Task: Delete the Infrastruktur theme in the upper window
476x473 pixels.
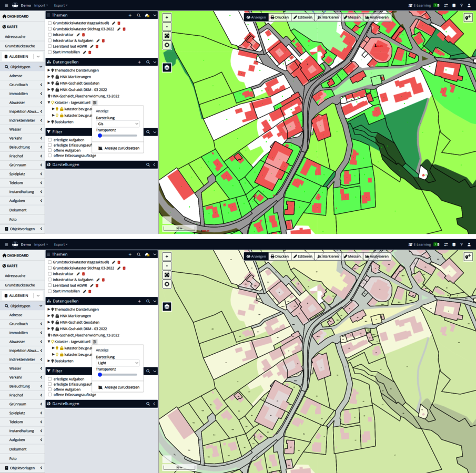Action: [83, 35]
